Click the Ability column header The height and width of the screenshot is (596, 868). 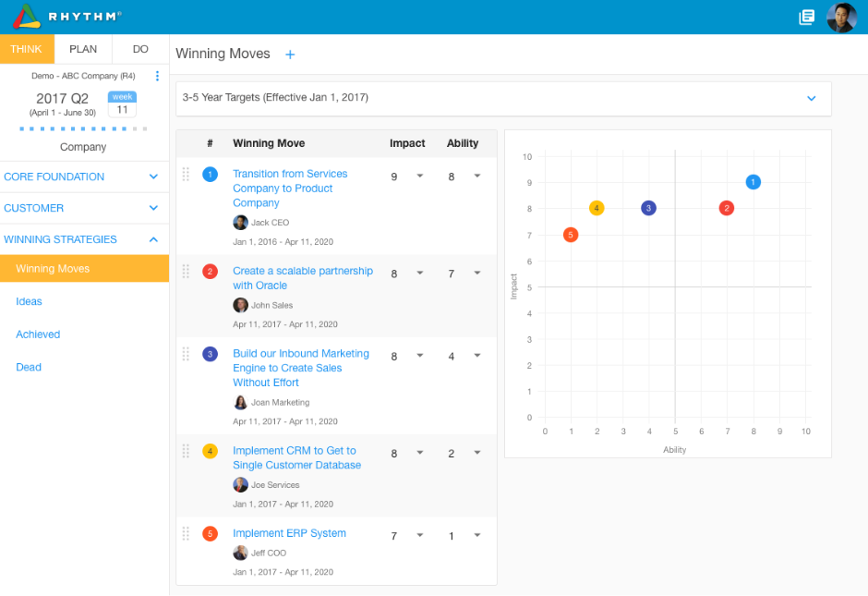(463, 143)
